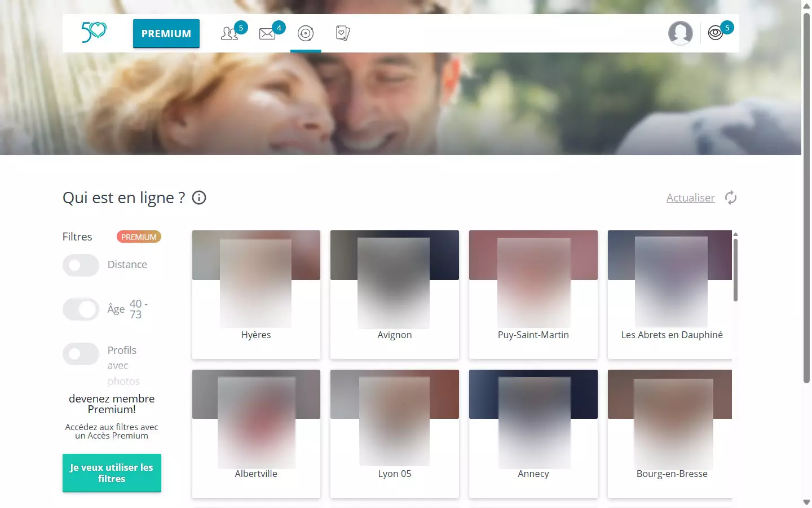812x508 pixels.
Task: Click the profile visitors eye icon
Action: tap(715, 33)
